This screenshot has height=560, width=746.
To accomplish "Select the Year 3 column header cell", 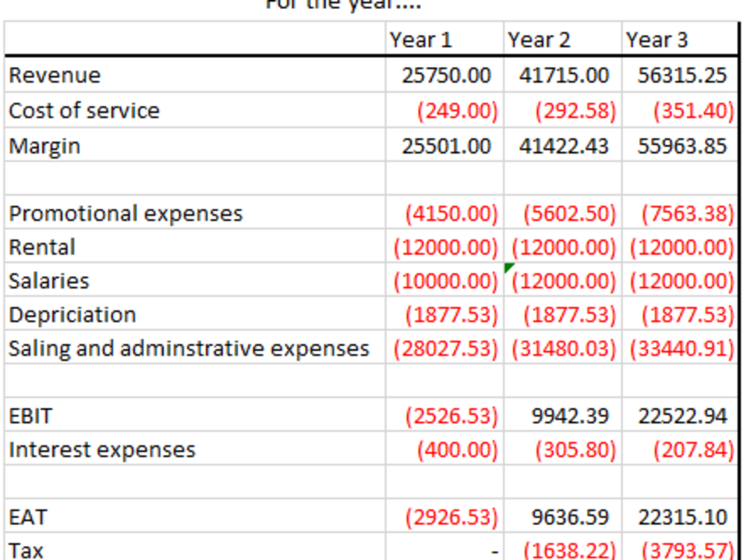I will [680, 39].
